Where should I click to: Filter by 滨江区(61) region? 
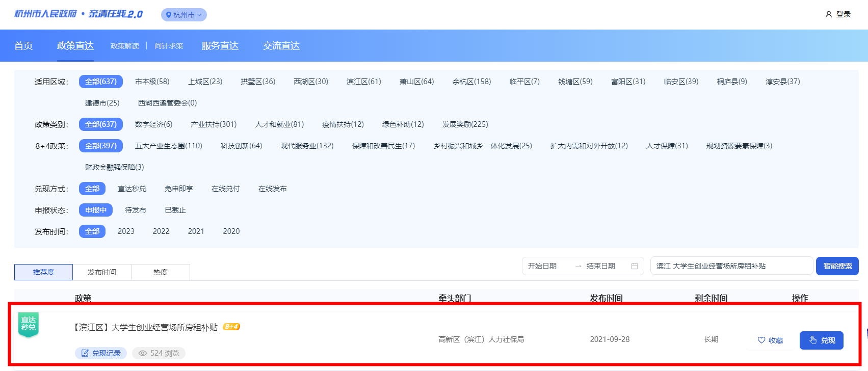363,82
